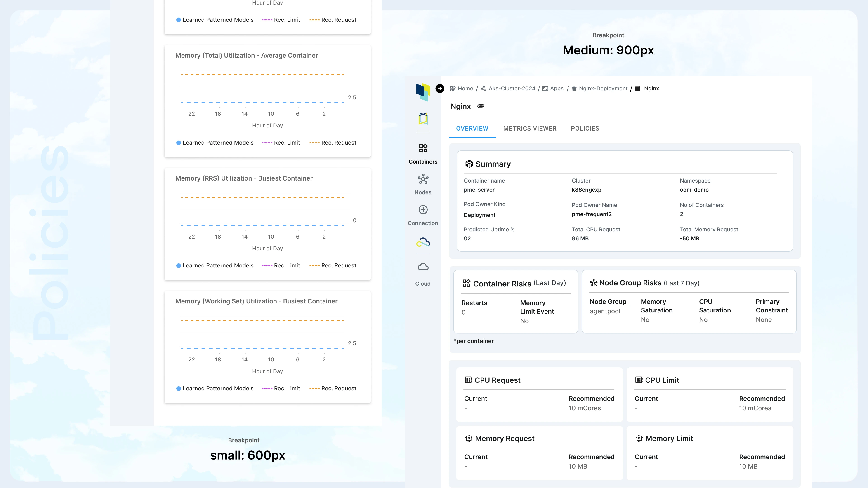Open Nginx-Deployment breadcrumb link
Viewport: 868px width, 488px height.
click(x=603, y=88)
